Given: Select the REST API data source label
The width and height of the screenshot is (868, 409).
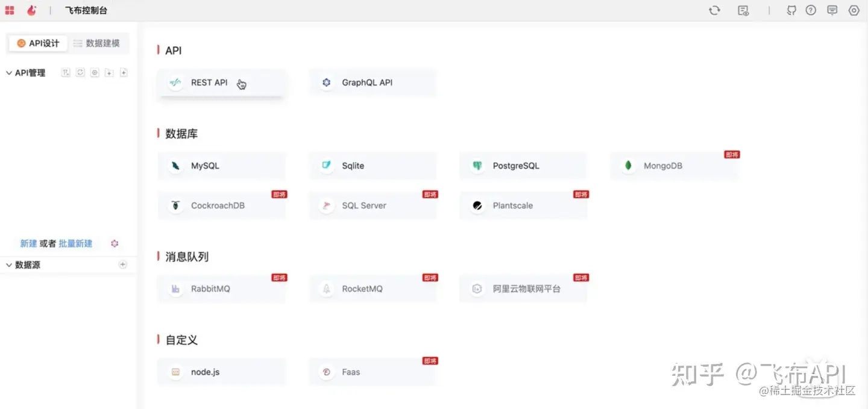Looking at the screenshot, I should pos(209,83).
